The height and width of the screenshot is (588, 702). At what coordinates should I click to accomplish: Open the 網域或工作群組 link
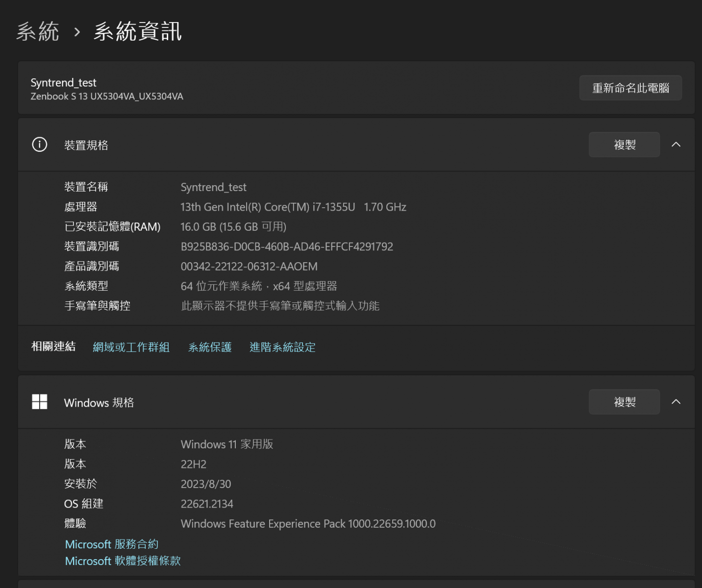click(x=131, y=347)
